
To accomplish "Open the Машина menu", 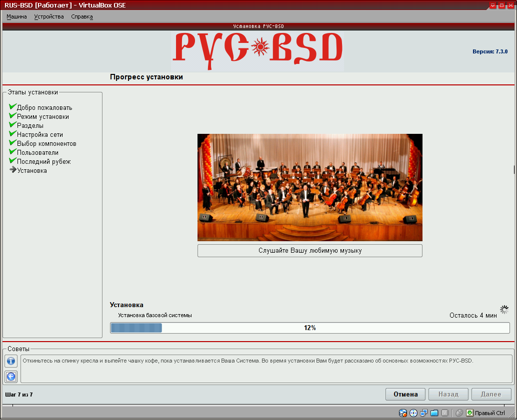I will [x=16, y=16].
